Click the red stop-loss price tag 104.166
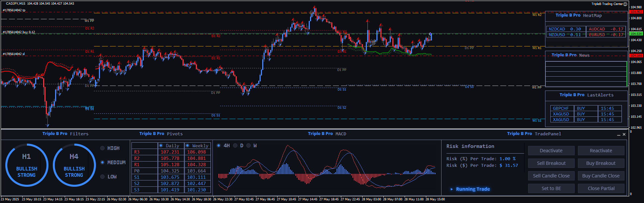 point(636,56)
